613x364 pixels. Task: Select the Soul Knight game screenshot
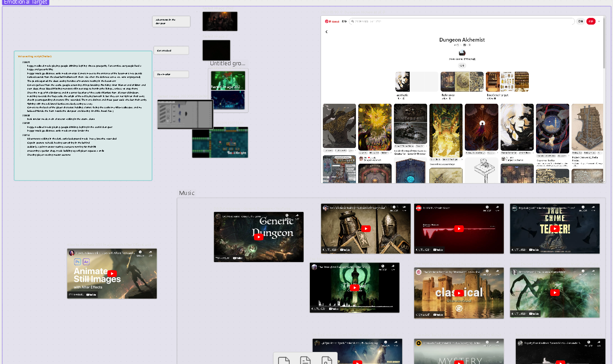220,143
